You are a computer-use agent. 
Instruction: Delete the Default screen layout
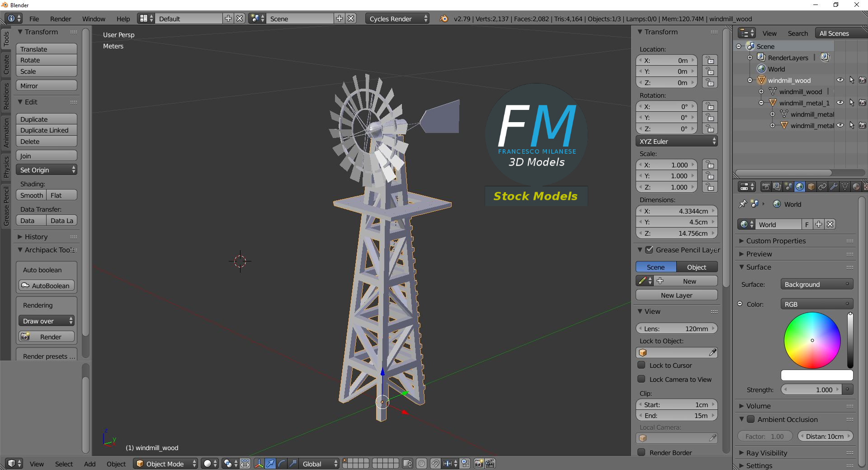click(240, 19)
